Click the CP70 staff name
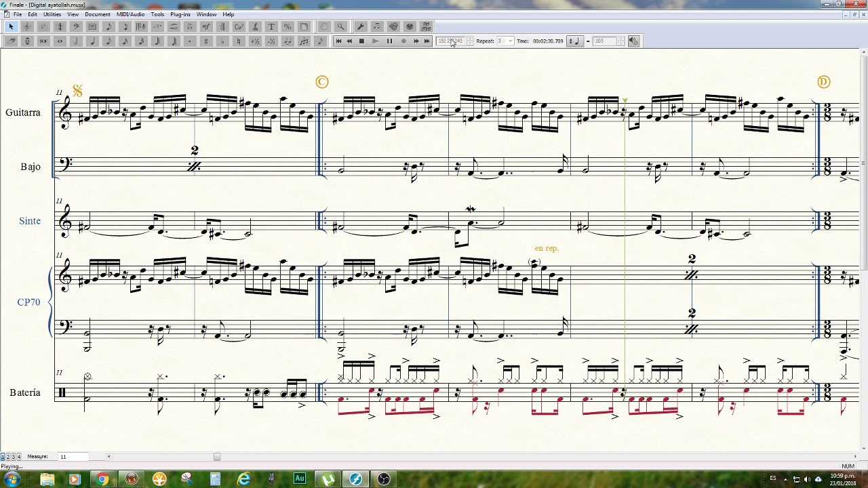 point(28,302)
